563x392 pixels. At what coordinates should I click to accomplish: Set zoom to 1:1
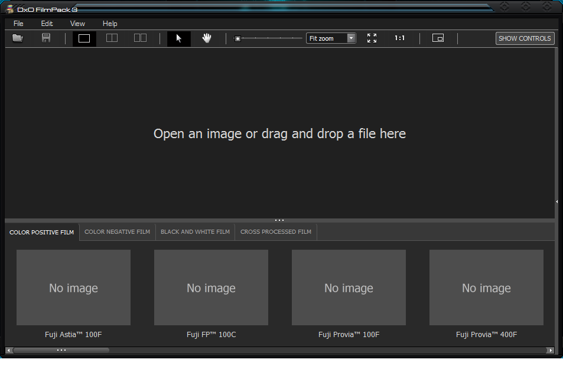pyautogui.click(x=399, y=38)
